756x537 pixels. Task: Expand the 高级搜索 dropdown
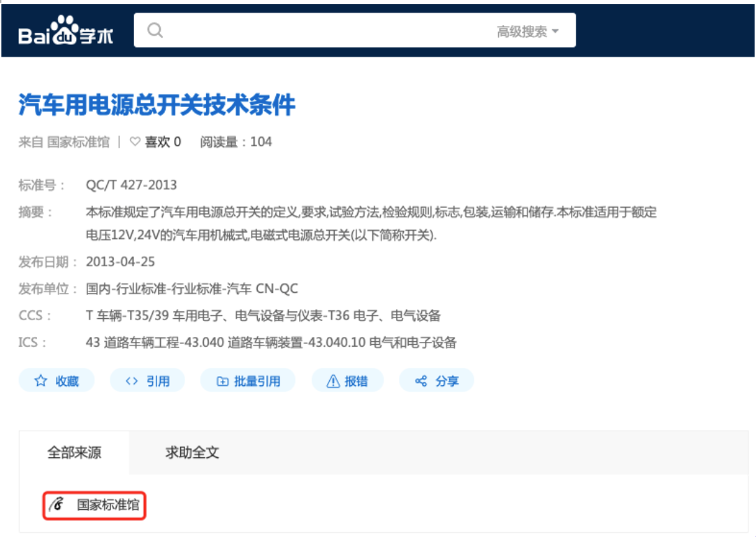pyautogui.click(x=528, y=31)
